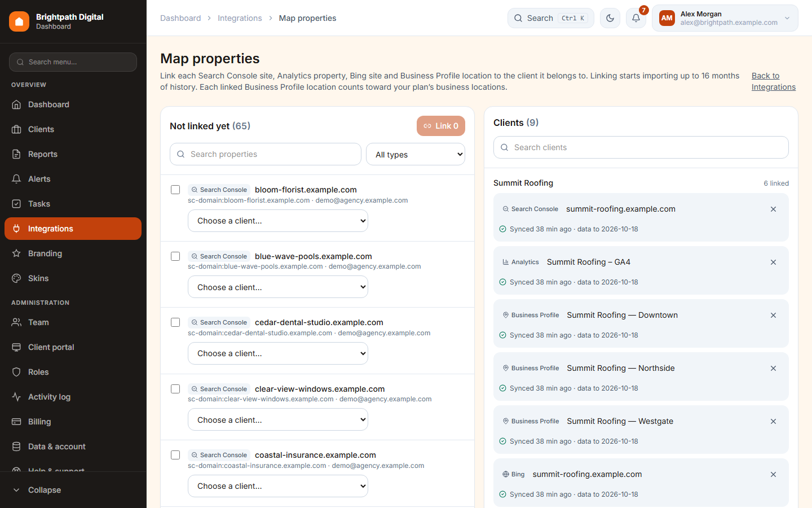Go to Tasks in the sidebar
Image resolution: width=812 pixels, height=508 pixels.
pyautogui.click(x=73, y=204)
